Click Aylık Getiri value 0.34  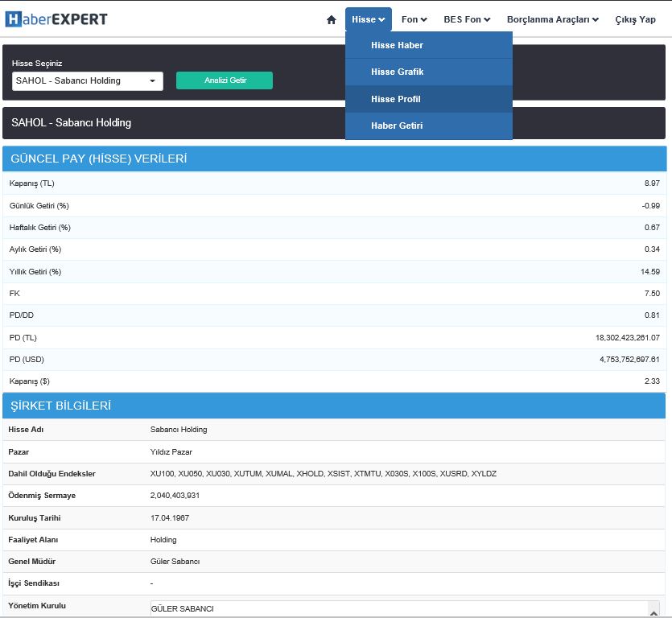pos(652,249)
